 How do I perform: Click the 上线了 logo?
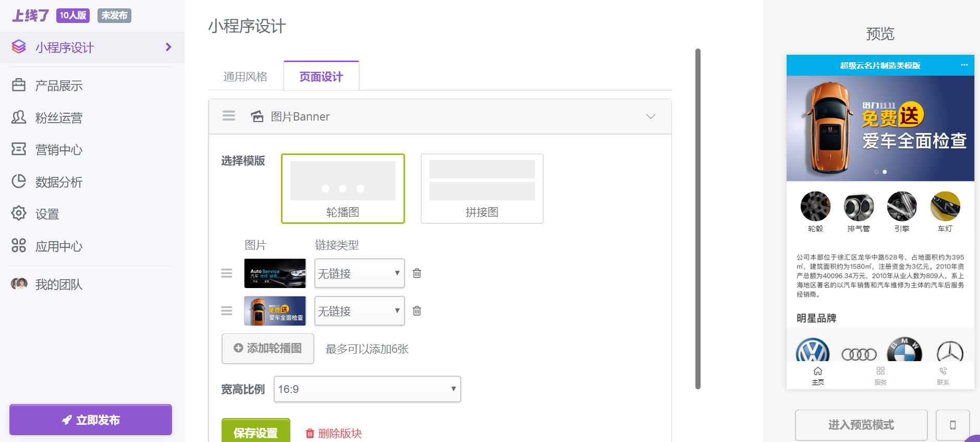31,16
